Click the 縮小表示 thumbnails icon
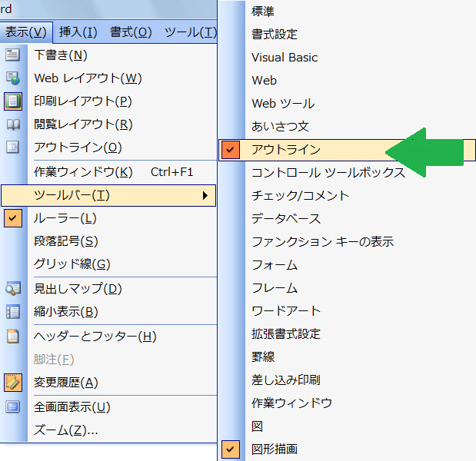 [13, 312]
